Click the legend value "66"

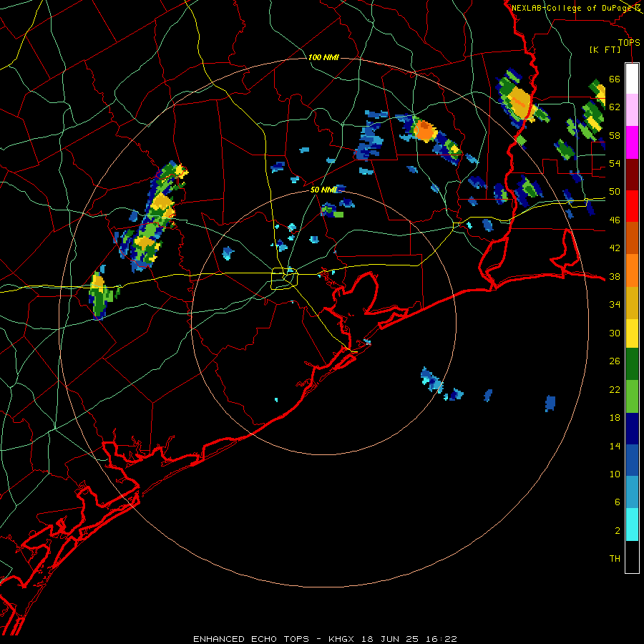(x=615, y=79)
